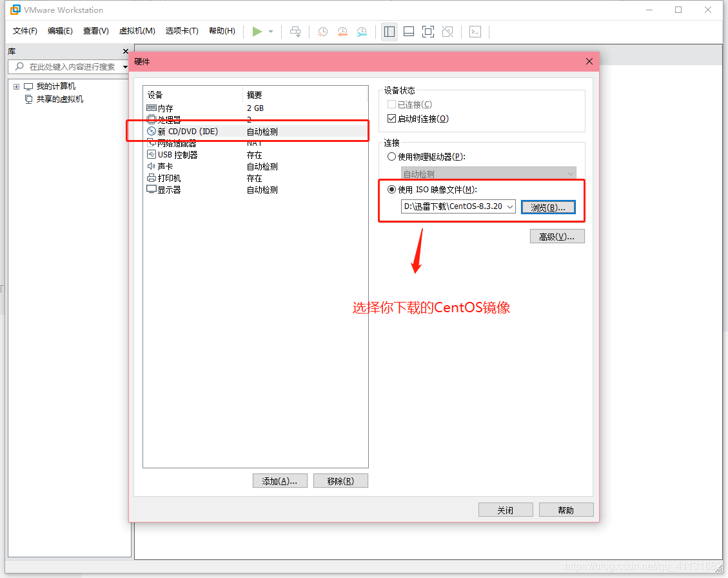Enter full screen mode icon
Viewport: 728px width, 578px height.
pos(428,32)
